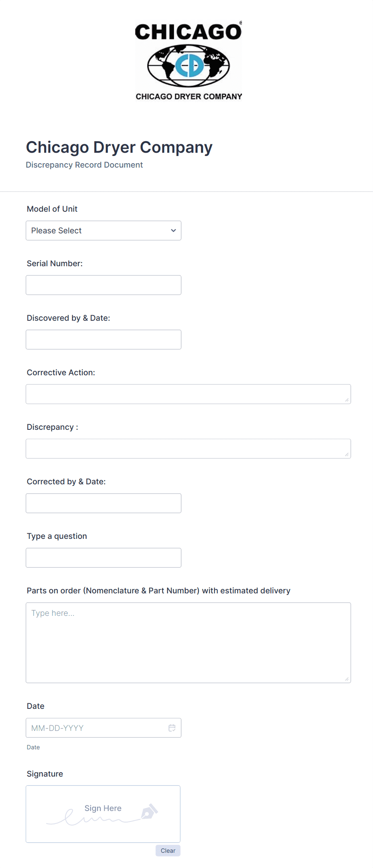Open the calendar icon in the Date field

click(x=172, y=728)
